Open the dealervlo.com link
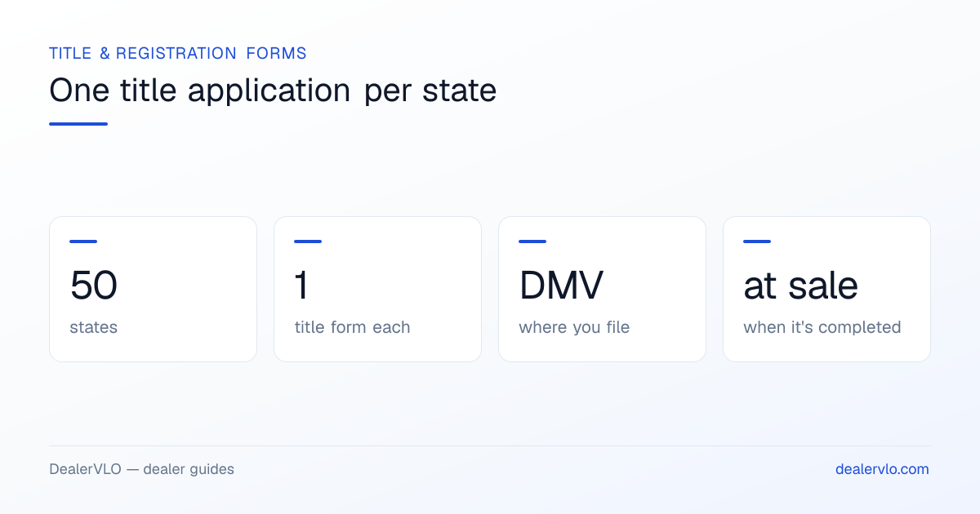 point(882,469)
